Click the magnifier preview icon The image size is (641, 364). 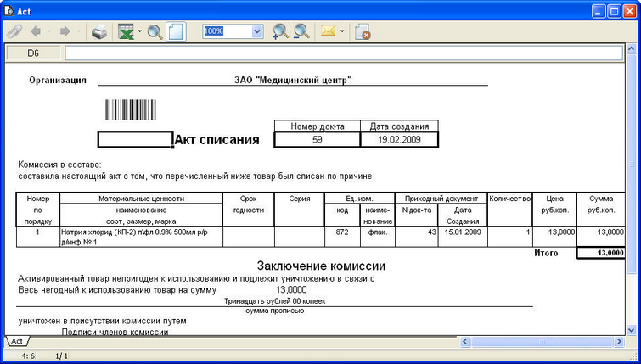click(155, 32)
